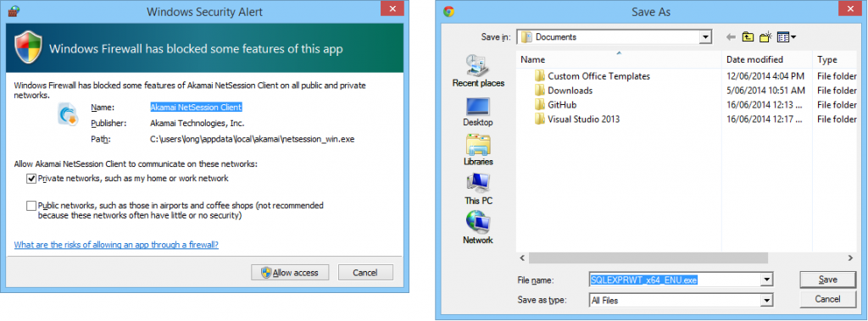Sort list by Name column header

[x=619, y=59]
